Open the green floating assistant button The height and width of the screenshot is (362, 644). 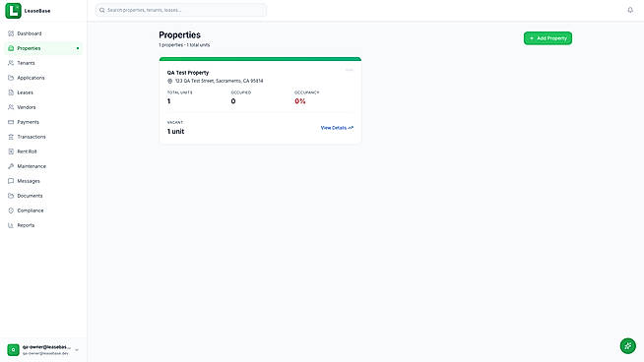pos(627,345)
